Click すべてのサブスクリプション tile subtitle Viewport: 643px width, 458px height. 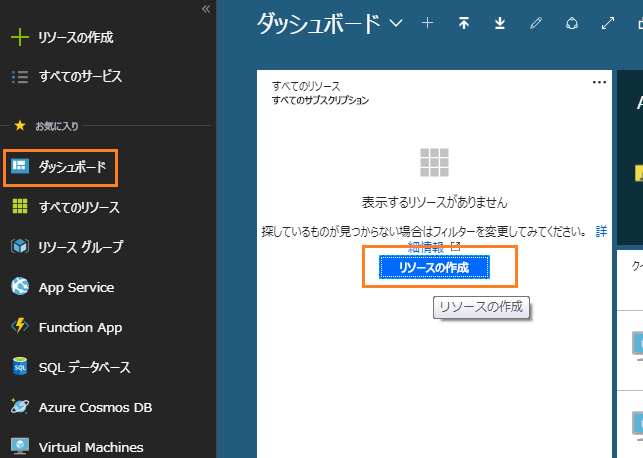[320, 100]
